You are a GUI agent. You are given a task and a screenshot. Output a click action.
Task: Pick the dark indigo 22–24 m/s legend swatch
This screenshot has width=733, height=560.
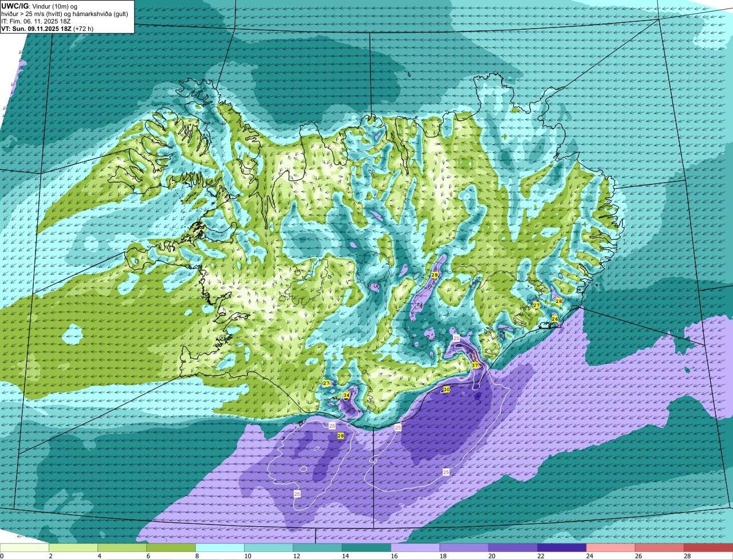coord(562,548)
